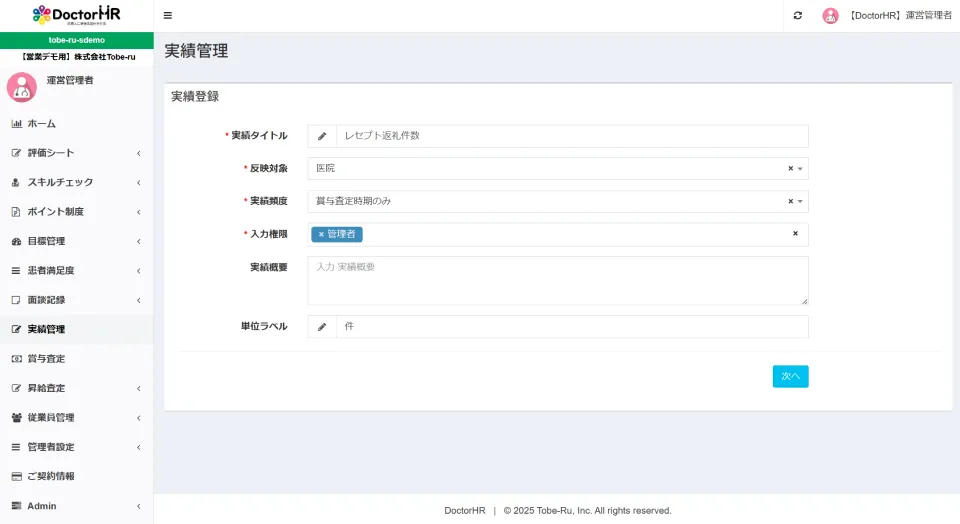The width and height of the screenshot is (960, 524).
Task: Focus the 単位ラベル input field
Action: (572, 327)
